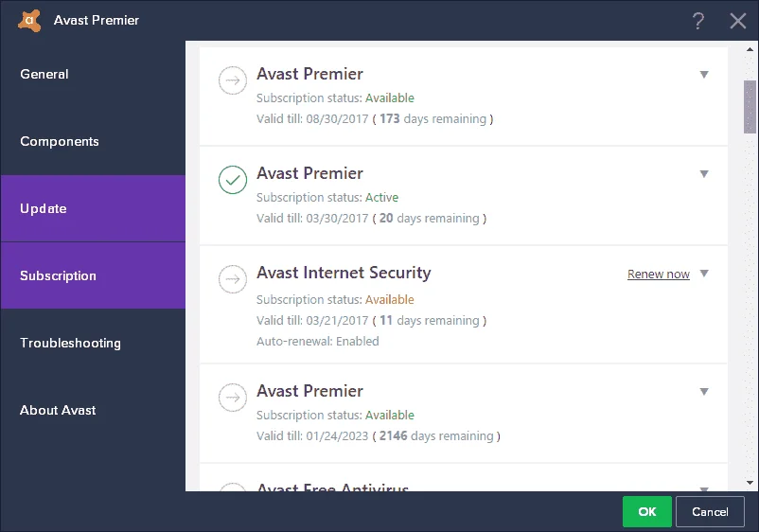The width and height of the screenshot is (759, 532).
Task: Switch to the Update tab
Action: coord(93,208)
